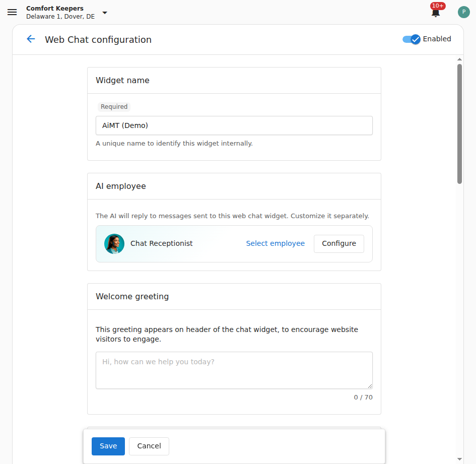Open the notifications bell with 10+ badge
This screenshot has width=476, height=464.
(x=436, y=13)
